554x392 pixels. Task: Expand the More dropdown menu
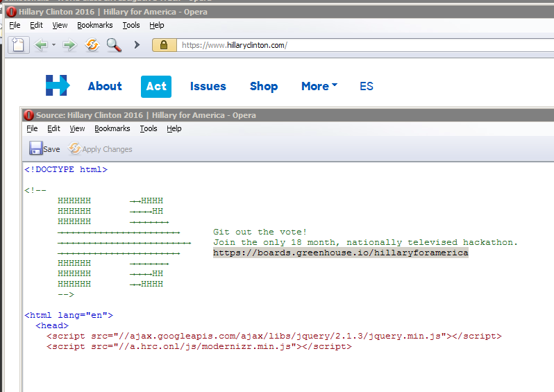319,86
